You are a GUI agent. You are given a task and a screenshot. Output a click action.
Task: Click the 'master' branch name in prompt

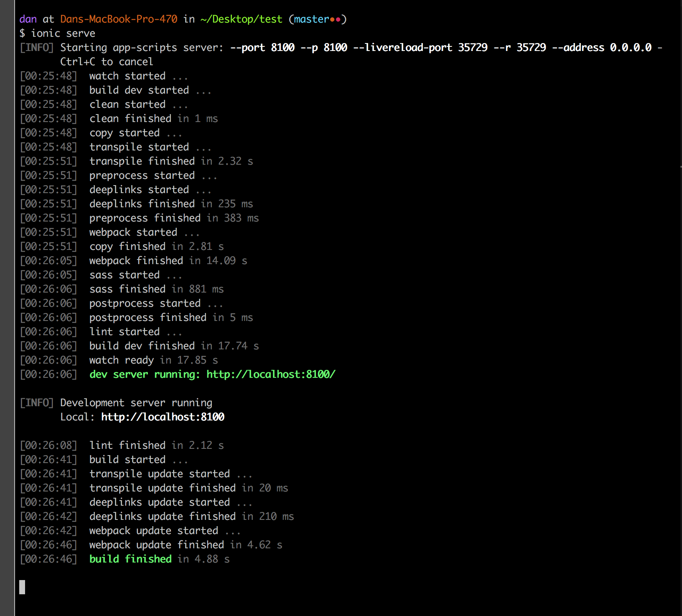coord(311,19)
